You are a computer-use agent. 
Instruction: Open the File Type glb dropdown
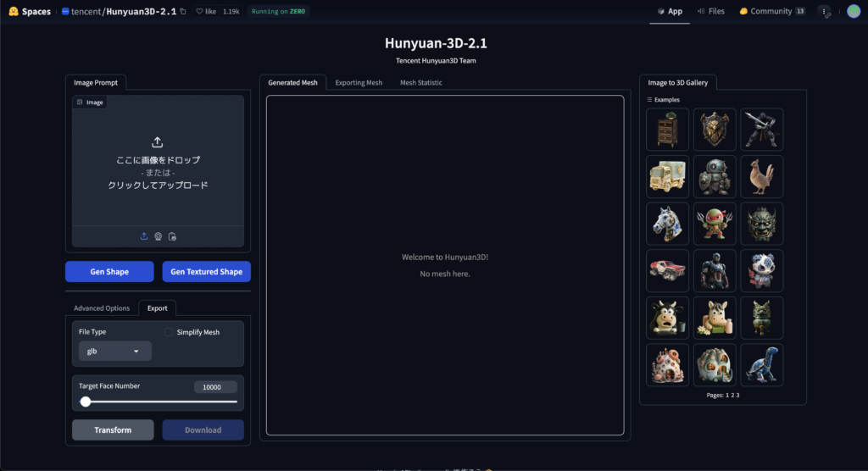[x=115, y=351]
